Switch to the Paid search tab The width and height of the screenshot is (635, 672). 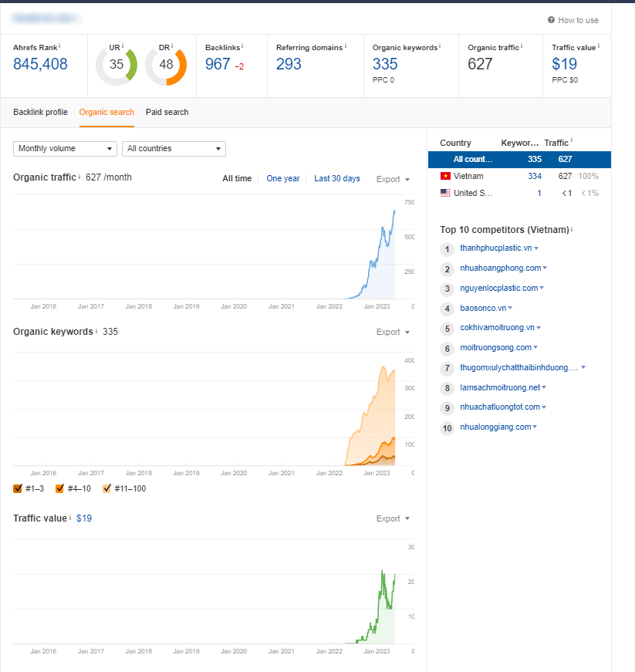click(x=167, y=113)
